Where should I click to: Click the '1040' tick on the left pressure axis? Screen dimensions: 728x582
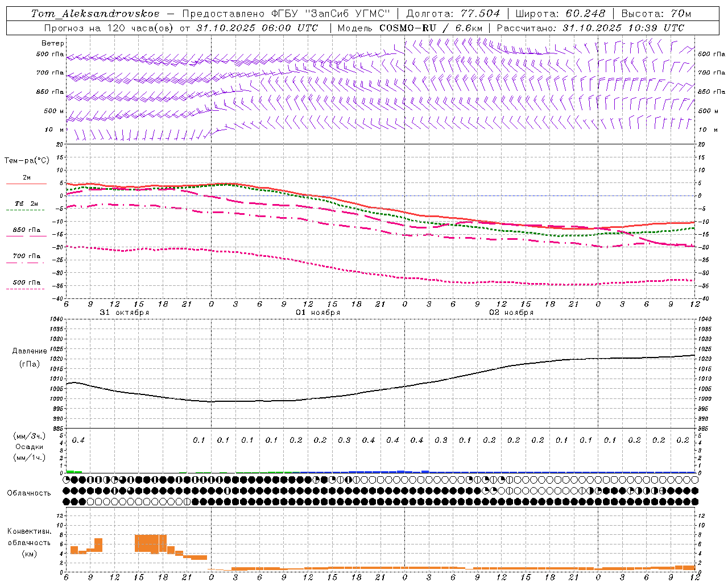pos(56,319)
